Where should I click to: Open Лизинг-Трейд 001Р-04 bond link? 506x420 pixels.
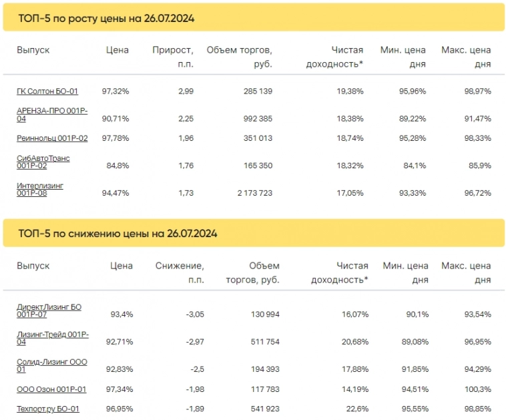[x=53, y=337]
